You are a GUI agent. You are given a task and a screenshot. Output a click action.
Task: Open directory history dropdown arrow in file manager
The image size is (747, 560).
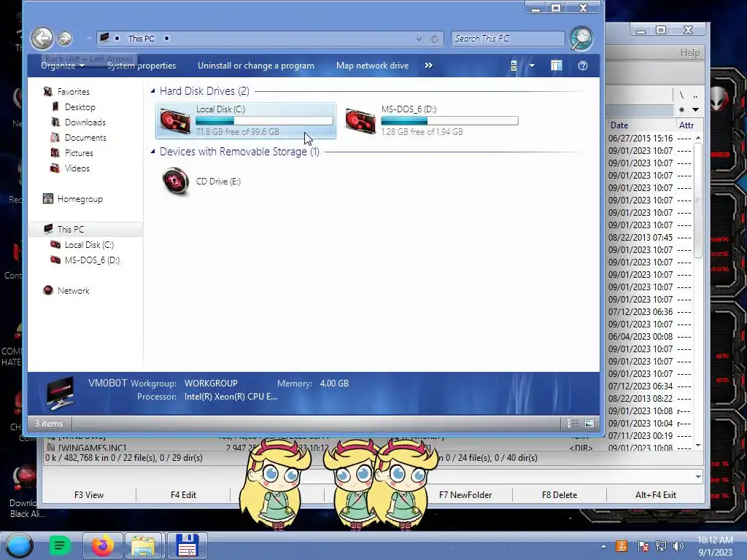pyautogui.click(x=695, y=110)
